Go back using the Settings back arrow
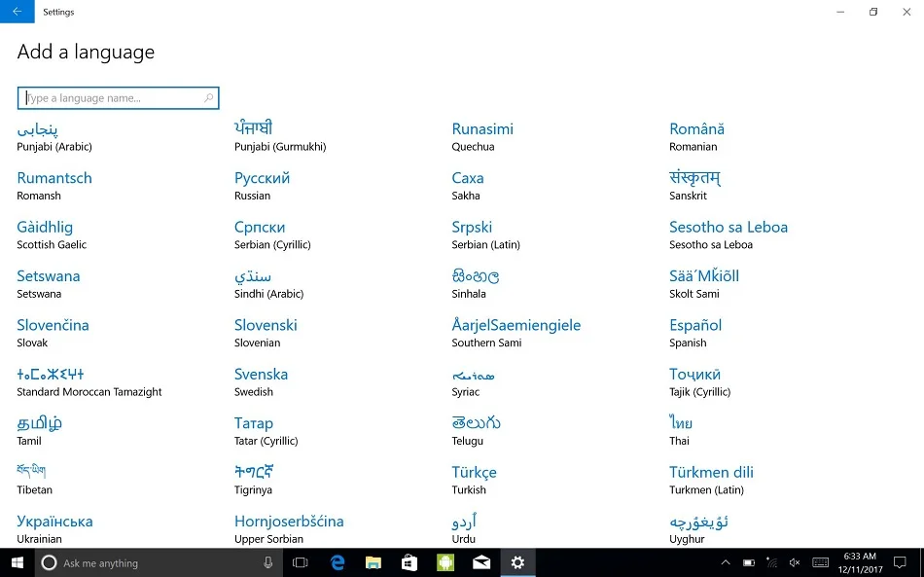Image resolution: width=924 pixels, height=577 pixels. point(18,12)
